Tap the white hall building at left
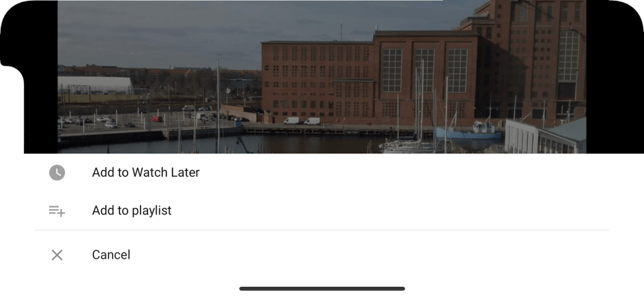 click(96, 85)
